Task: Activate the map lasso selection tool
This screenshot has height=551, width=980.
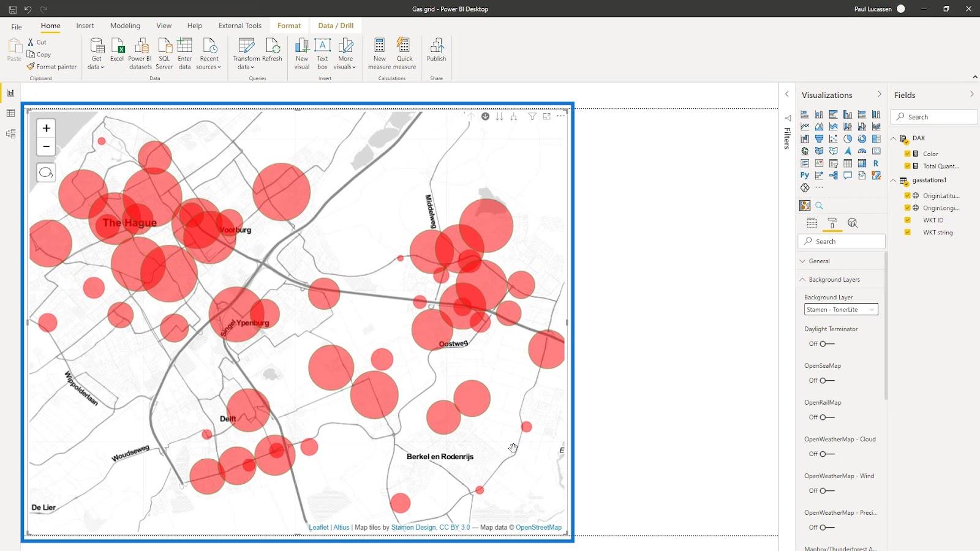Action: tap(46, 173)
